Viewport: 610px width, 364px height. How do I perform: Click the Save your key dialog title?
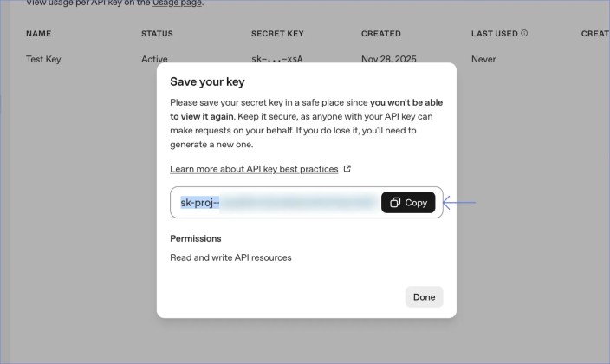pos(207,82)
